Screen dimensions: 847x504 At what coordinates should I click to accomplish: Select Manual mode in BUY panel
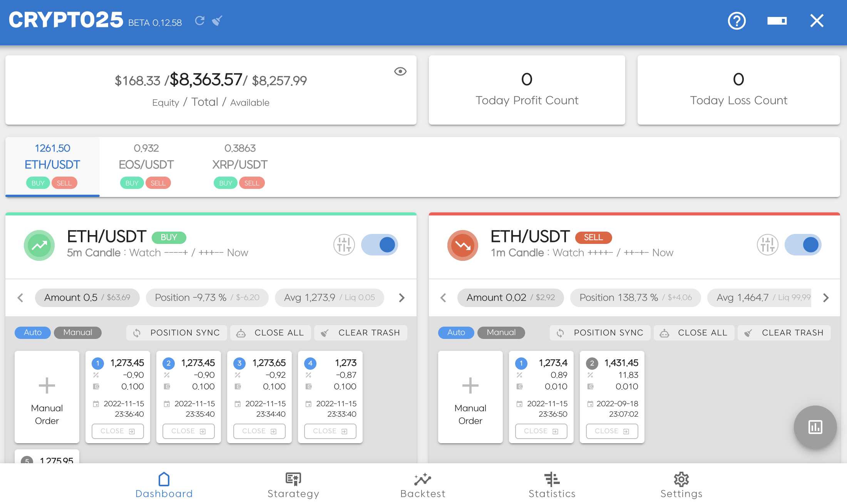(x=78, y=332)
